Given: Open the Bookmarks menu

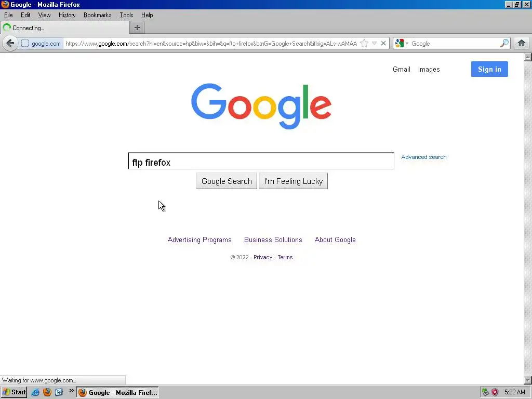Looking at the screenshot, I should pos(97,15).
